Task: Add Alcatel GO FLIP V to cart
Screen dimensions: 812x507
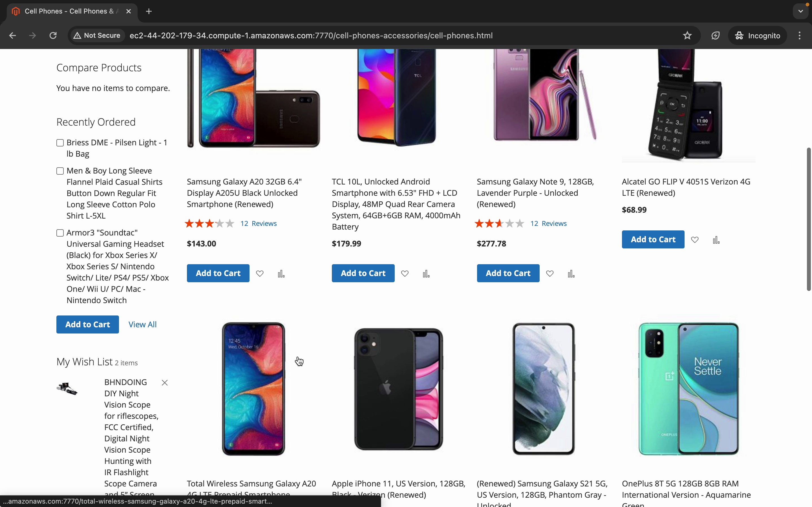Action: pyautogui.click(x=653, y=239)
